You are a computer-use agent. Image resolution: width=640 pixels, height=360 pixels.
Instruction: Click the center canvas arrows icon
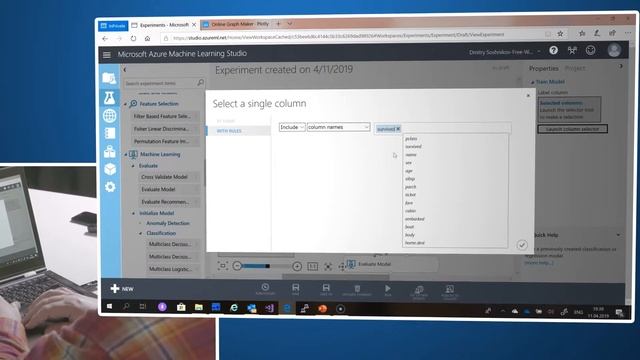click(x=328, y=267)
